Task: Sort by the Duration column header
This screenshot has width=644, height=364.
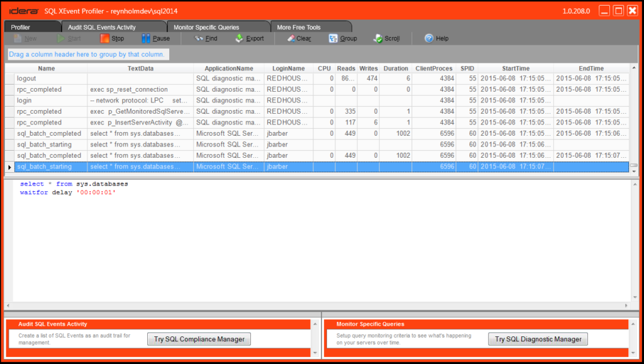Action: (396, 69)
